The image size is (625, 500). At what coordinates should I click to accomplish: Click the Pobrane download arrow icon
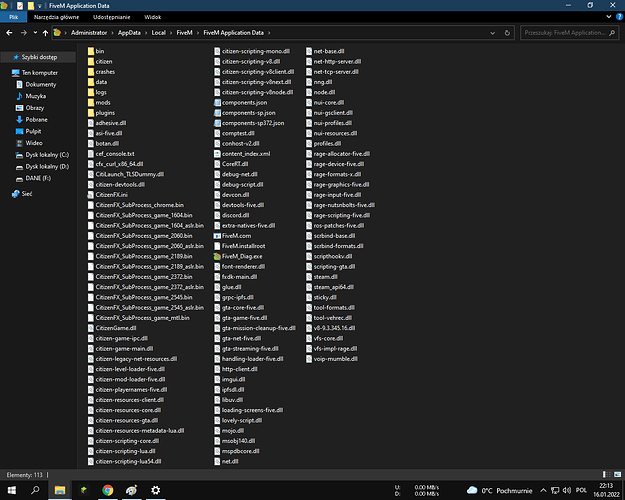(x=19, y=119)
